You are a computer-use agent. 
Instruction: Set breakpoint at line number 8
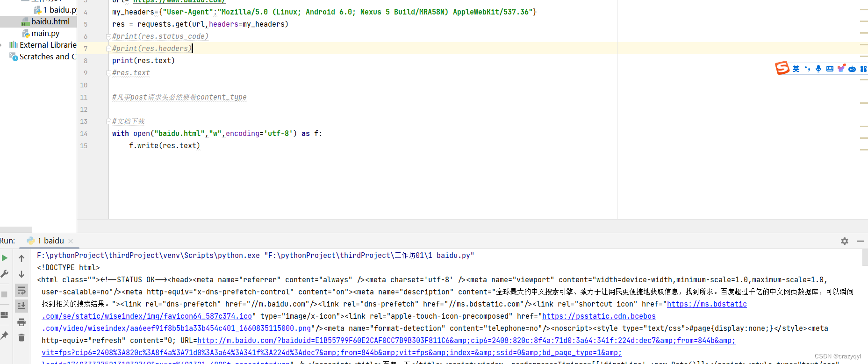(x=86, y=61)
